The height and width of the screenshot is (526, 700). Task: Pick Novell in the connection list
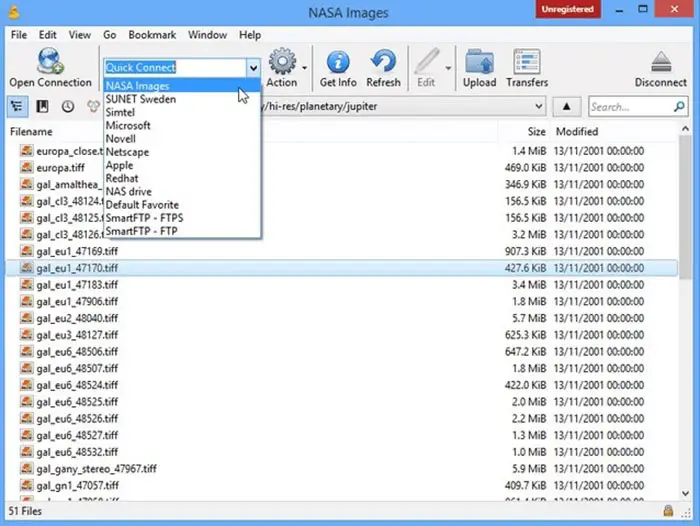coord(182,138)
